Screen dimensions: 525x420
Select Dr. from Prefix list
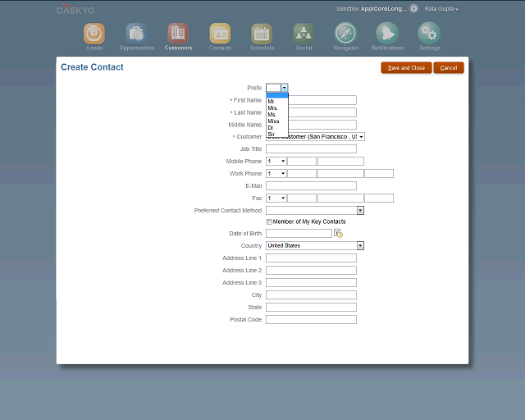[x=277, y=128]
